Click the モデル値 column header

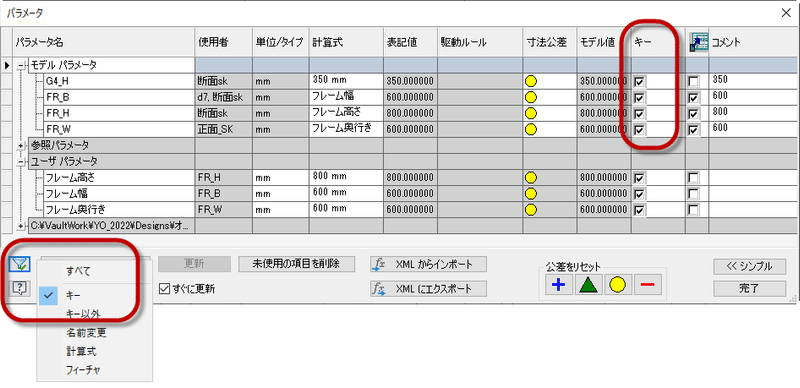(604, 43)
